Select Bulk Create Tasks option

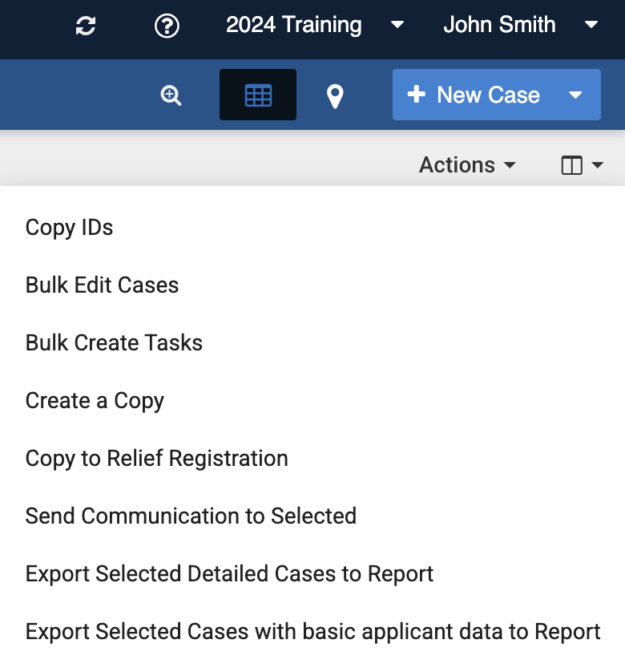pyautogui.click(x=115, y=343)
